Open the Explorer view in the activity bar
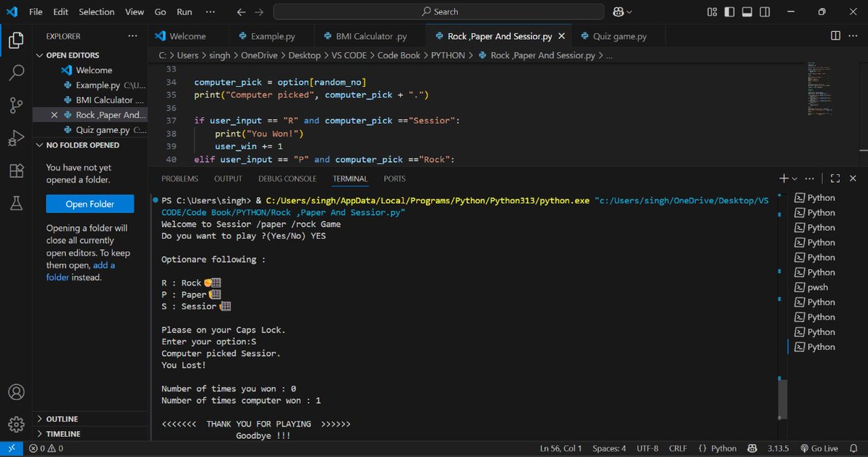The width and height of the screenshot is (868, 457). click(16, 40)
